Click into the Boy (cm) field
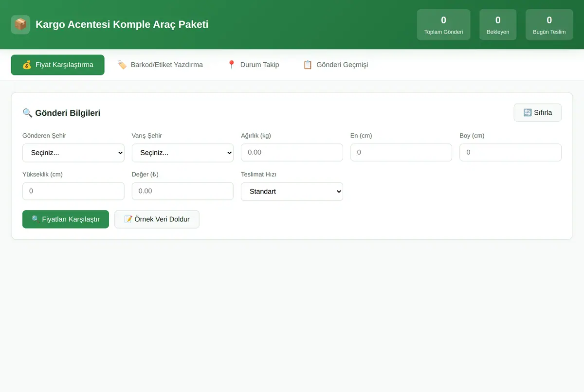 (x=511, y=152)
